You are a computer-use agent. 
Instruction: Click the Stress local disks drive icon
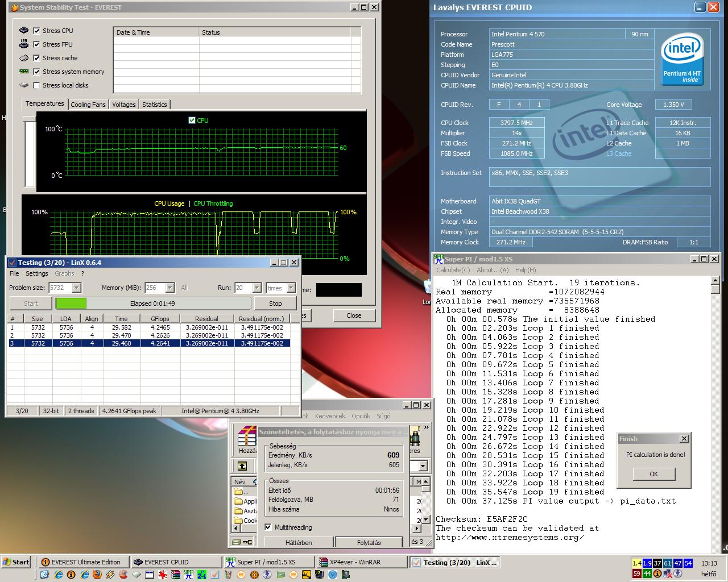point(24,85)
